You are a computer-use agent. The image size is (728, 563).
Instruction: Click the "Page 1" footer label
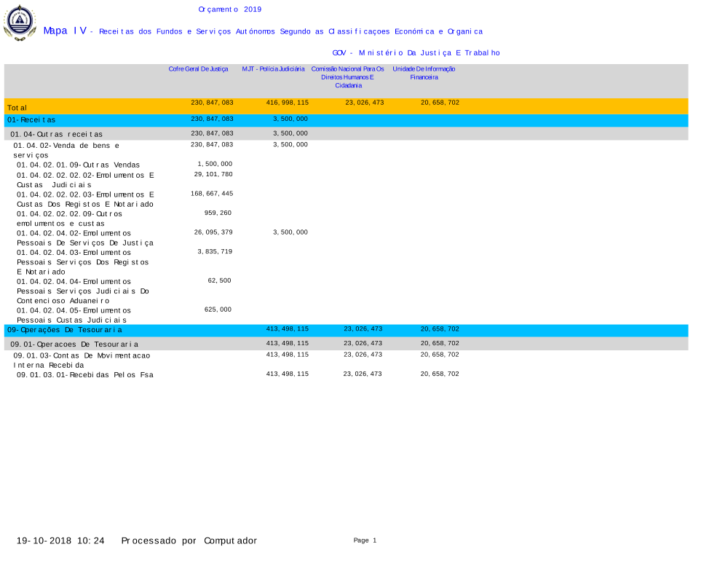(365, 540)
